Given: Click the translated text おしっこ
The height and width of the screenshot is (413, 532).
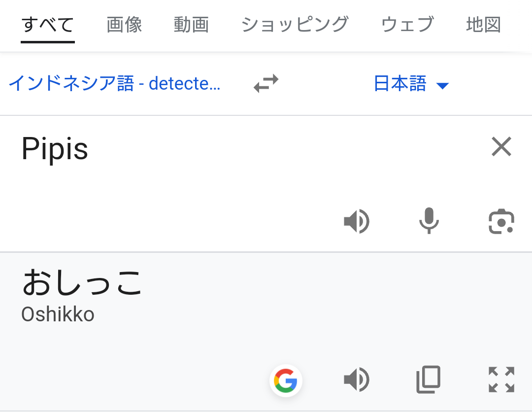Looking at the screenshot, I should (x=82, y=283).
